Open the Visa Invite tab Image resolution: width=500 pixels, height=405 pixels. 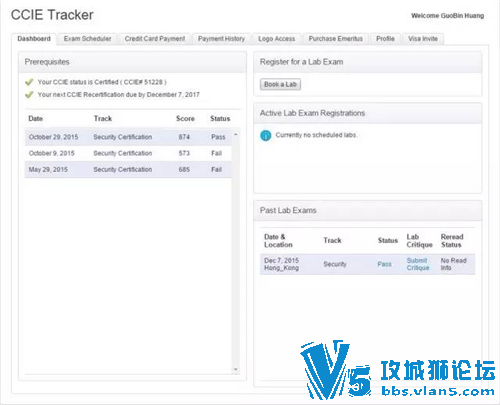[x=423, y=39]
